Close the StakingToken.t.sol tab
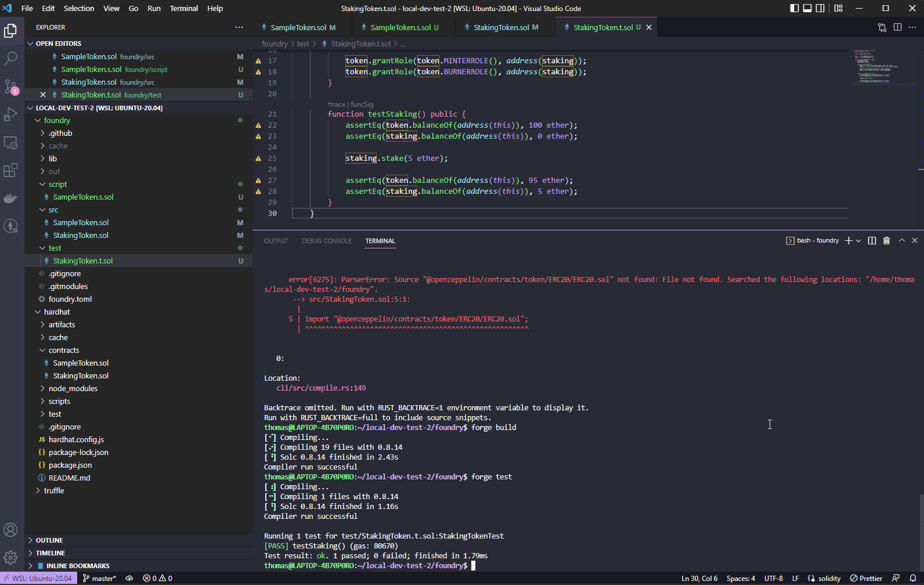The image size is (924, 585). point(649,27)
